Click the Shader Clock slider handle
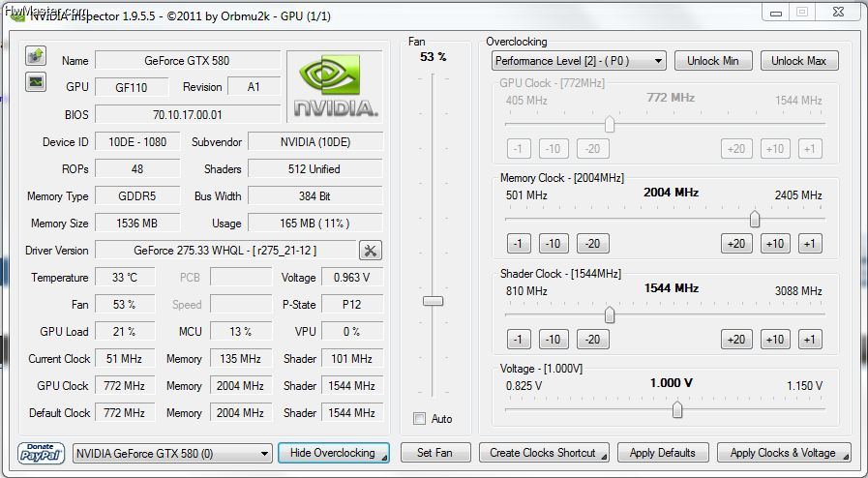Screen dimensions: 868x478 (610, 314)
